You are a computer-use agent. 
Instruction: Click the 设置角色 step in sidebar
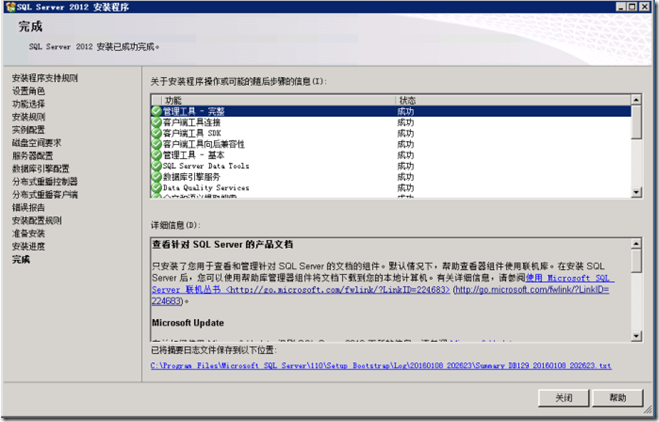coord(28,91)
